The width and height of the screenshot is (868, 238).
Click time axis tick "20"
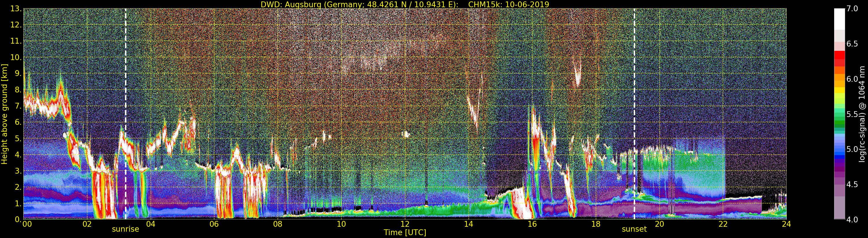click(659, 224)
